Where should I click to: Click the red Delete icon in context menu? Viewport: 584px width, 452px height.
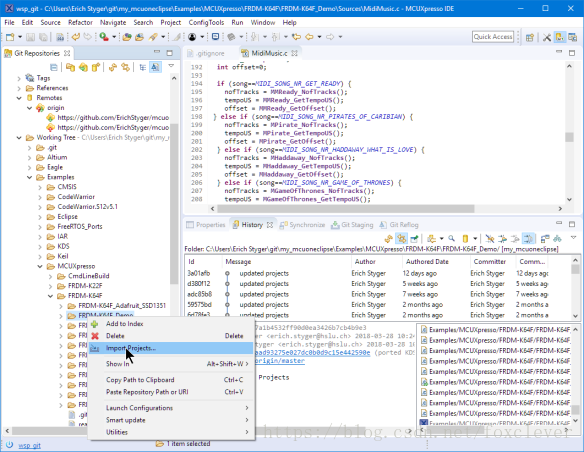[x=95, y=336]
